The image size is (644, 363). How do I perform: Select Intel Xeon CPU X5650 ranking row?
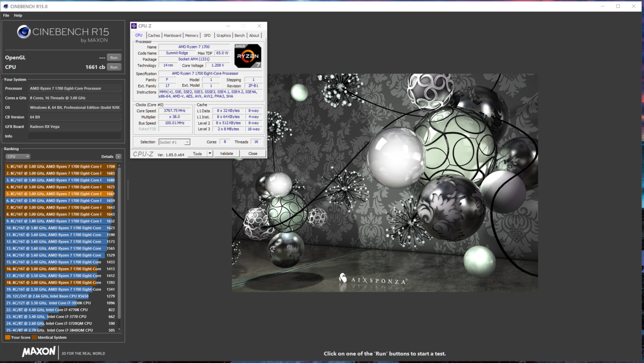coord(61,296)
